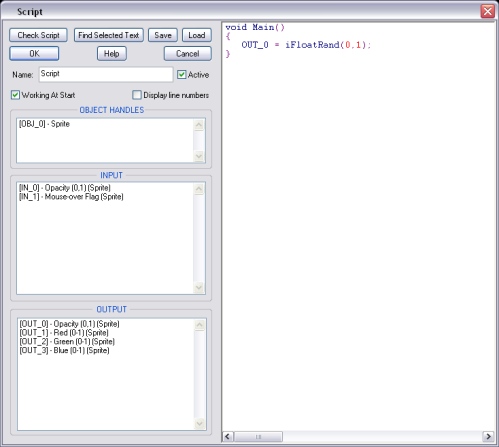This screenshot has width=499, height=447.
Task: Load a script file
Action: point(197,35)
